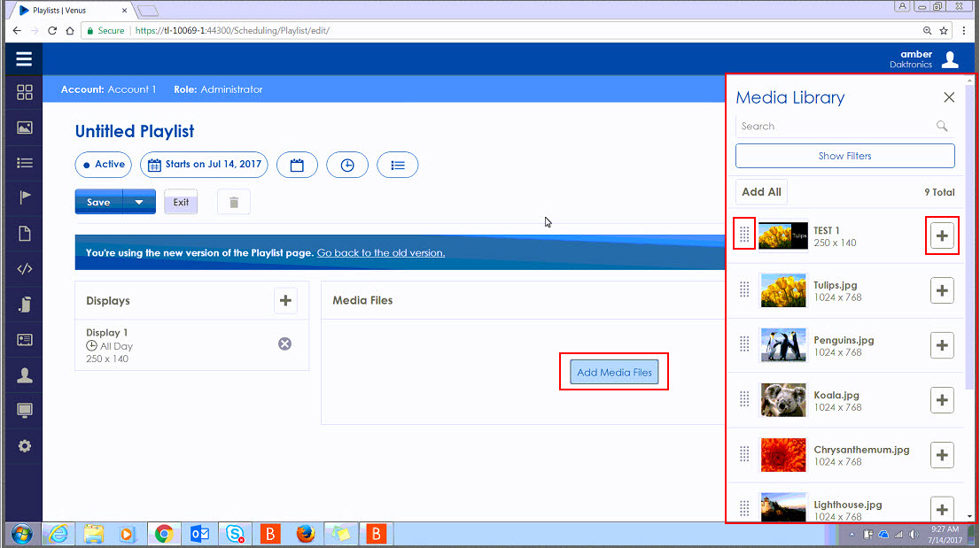Open the users icon in the sidebar
This screenshot has width=980, height=548.
[24, 374]
